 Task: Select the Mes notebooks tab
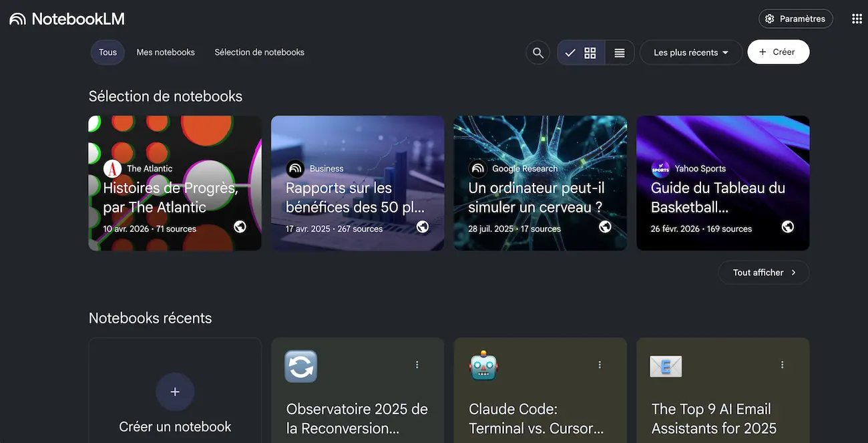[166, 52]
